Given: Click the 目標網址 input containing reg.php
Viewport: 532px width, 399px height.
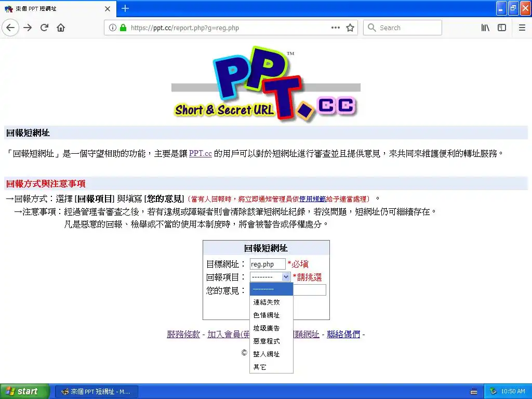Looking at the screenshot, I should (268, 264).
